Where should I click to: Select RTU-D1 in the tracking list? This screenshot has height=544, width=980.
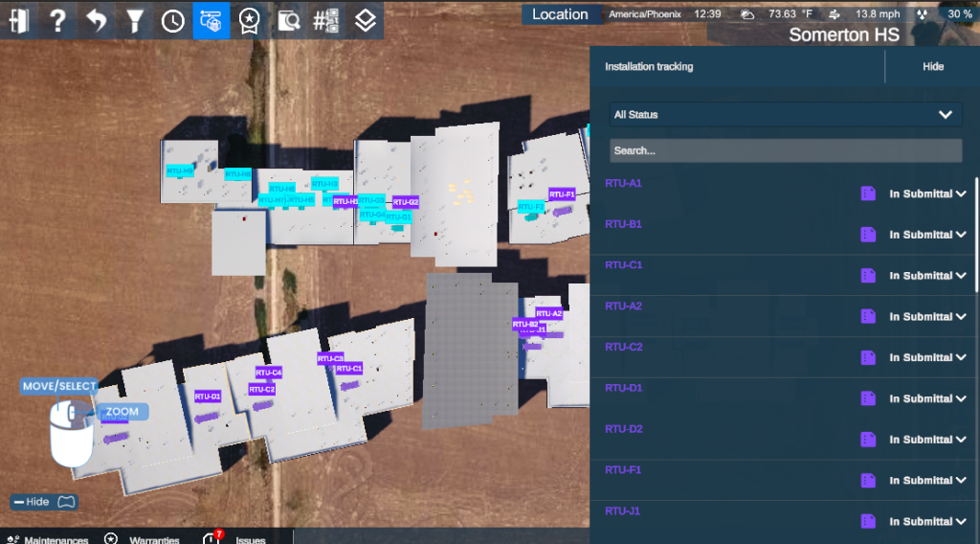[624, 388]
